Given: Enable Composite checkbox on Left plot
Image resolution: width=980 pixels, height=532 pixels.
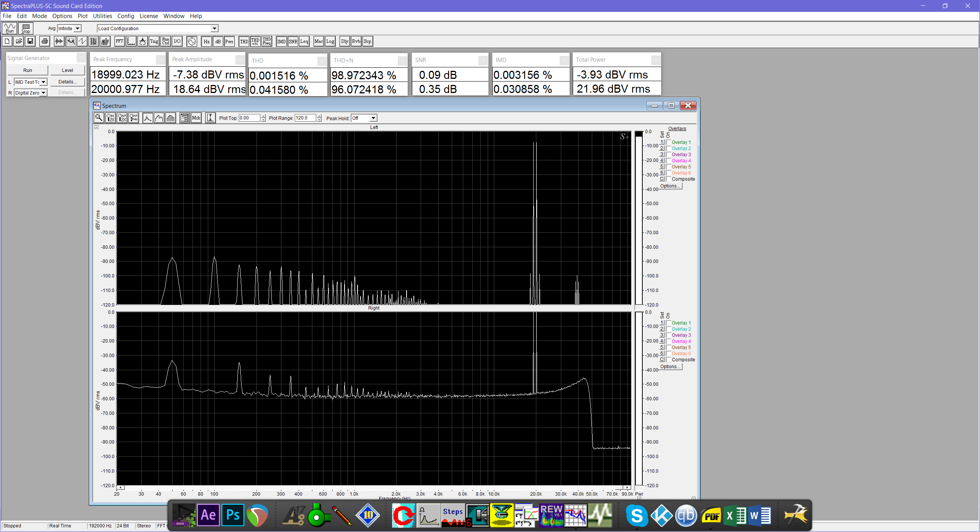Looking at the screenshot, I should [668, 179].
